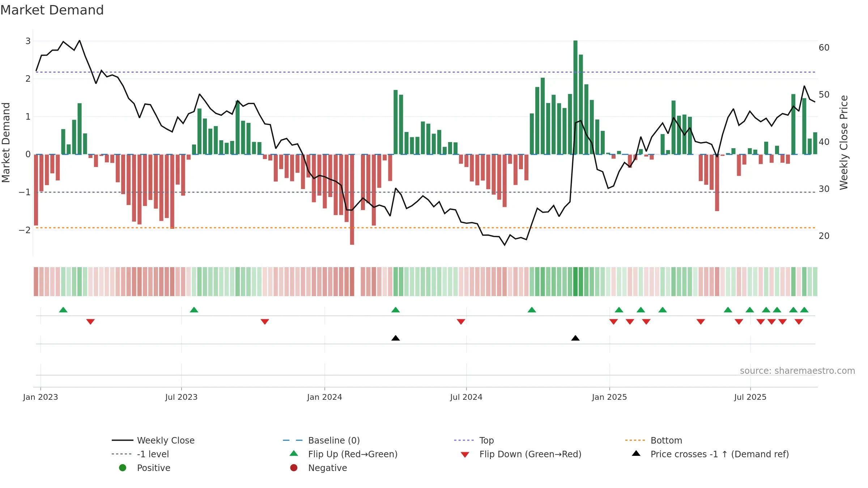Select the green flip-up marker near April 2024

396,310
